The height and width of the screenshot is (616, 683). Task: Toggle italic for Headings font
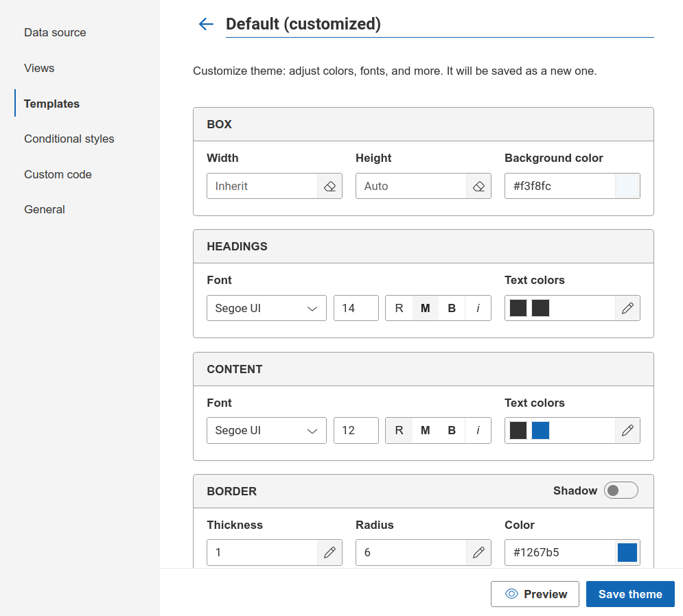click(478, 308)
